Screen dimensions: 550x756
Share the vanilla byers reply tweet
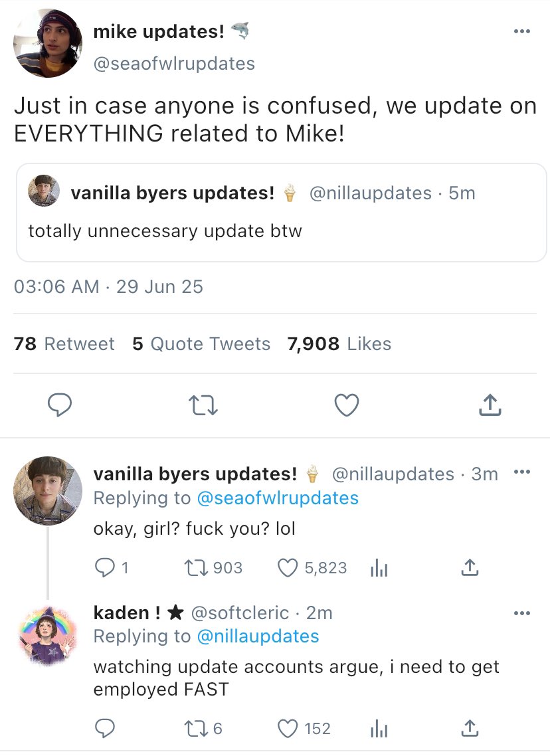point(469,567)
